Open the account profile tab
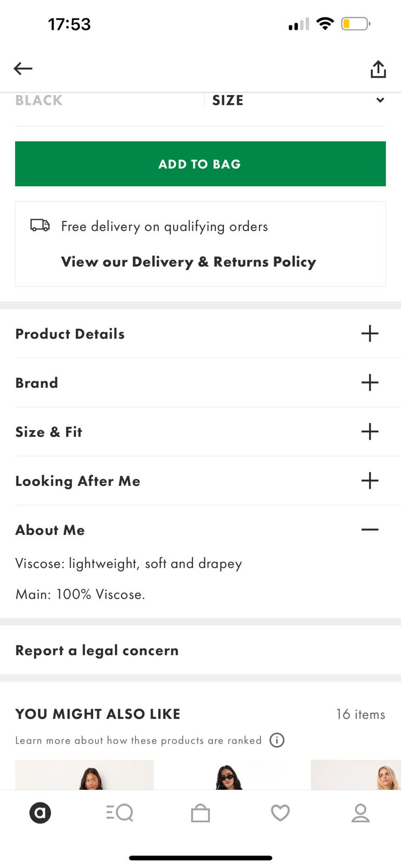Viewport: 401px width, 868px height. (360, 813)
